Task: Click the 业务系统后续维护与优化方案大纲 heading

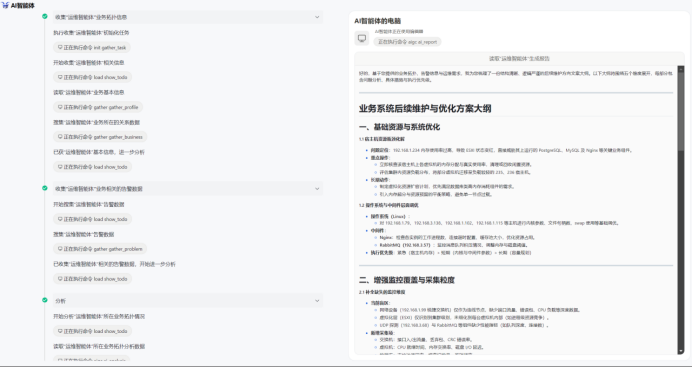Action: [425, 109]
